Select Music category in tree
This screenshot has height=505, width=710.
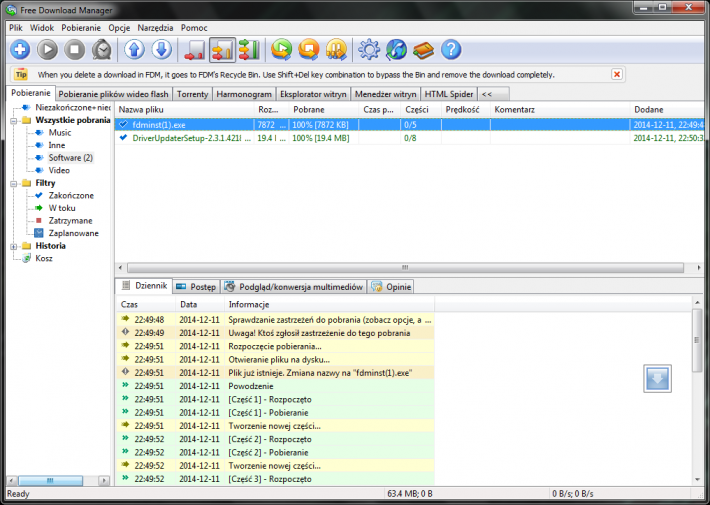[x=60, y=133]
